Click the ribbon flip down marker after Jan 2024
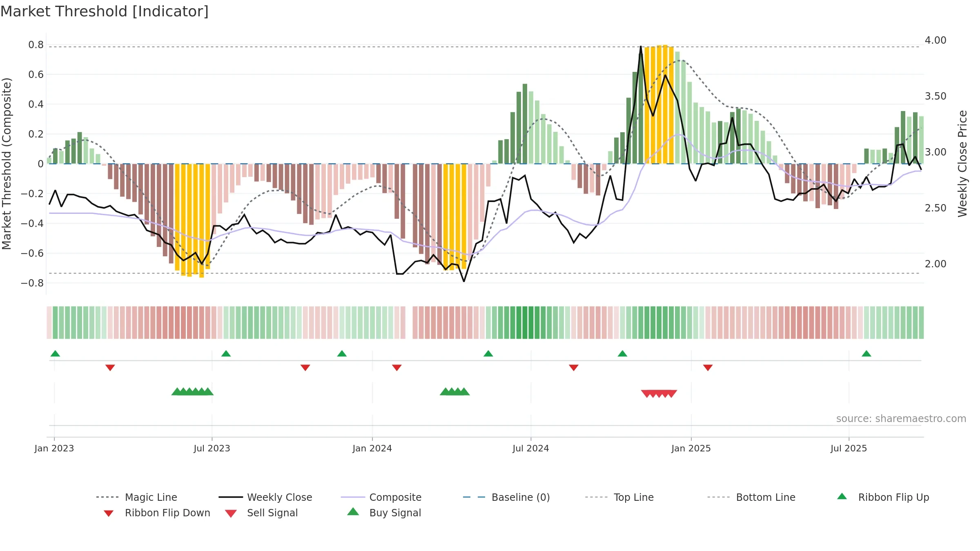Screen dimensions: 980x551 click(x=396, y=367)
